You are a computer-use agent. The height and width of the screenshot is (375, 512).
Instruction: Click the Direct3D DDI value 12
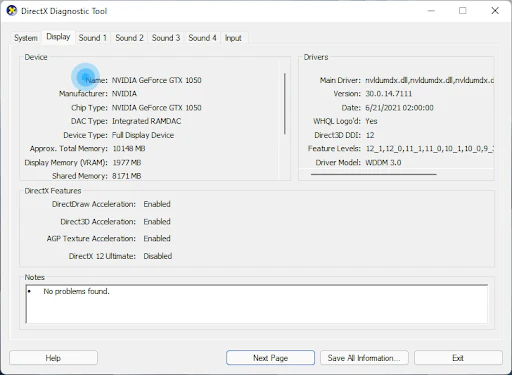tap(370, 135)
